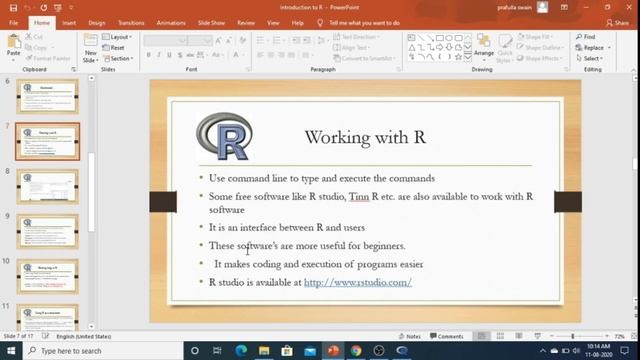
Task: Open the File menu
Action: (13, 23)
